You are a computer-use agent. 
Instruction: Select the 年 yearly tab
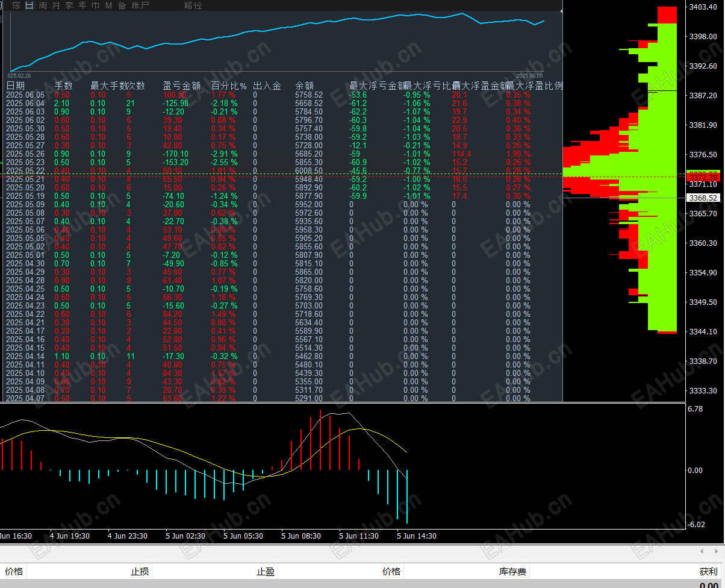pos(82,5)
